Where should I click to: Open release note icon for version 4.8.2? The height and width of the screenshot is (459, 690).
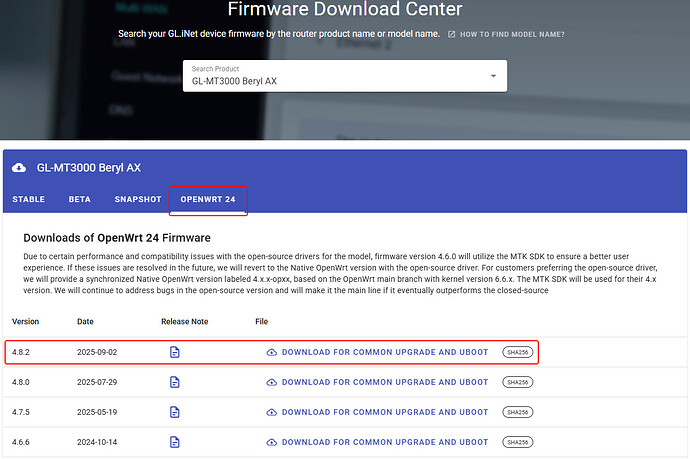pos(175,353)
